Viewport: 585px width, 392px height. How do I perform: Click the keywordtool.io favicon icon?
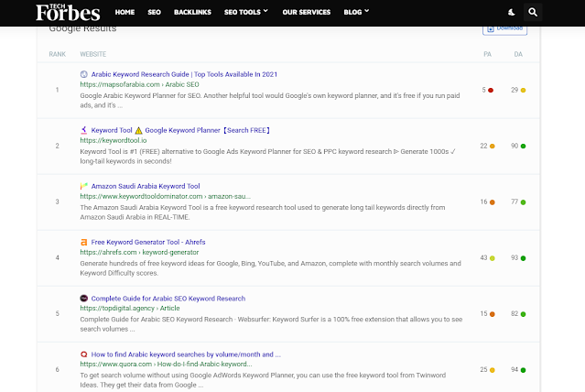[84, 130]
